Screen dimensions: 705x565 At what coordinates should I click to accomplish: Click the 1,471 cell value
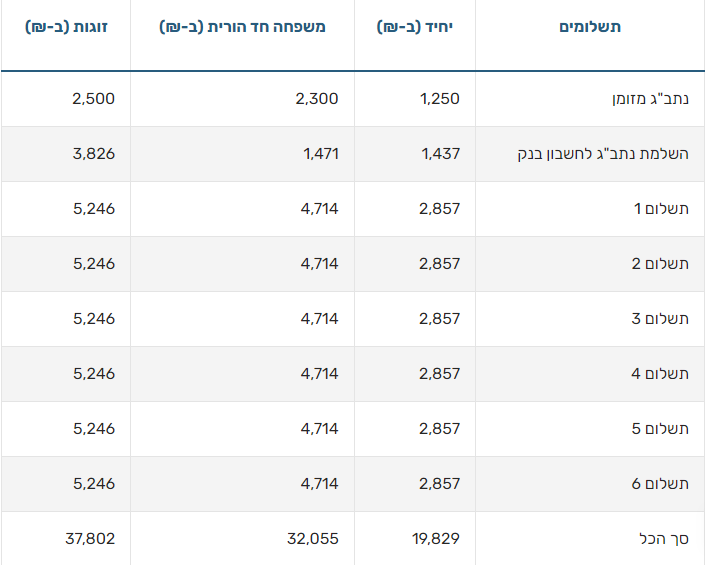320,154
